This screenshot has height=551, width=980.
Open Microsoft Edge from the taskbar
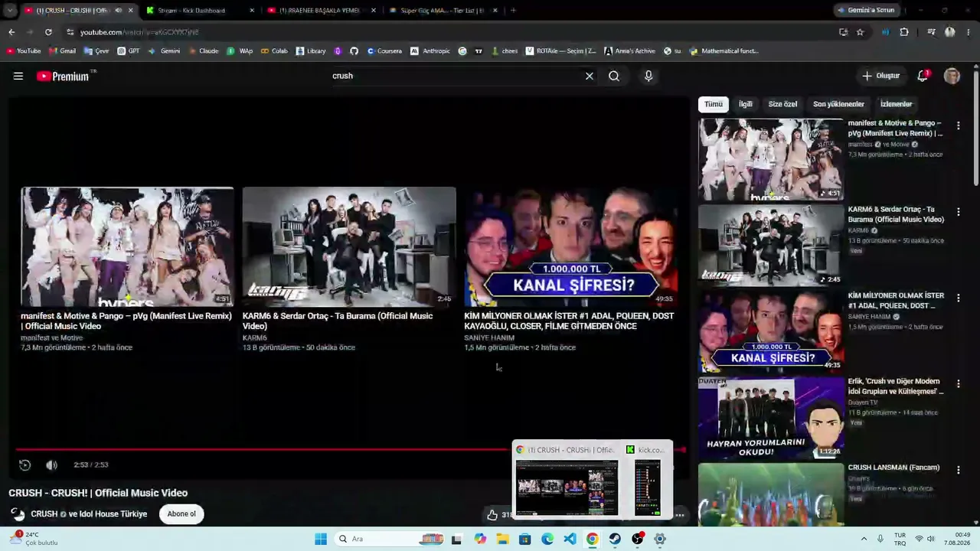547,539
